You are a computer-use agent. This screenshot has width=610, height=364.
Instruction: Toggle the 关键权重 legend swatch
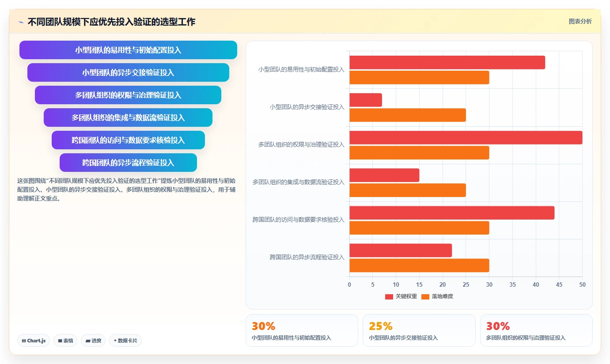point(389,296)
